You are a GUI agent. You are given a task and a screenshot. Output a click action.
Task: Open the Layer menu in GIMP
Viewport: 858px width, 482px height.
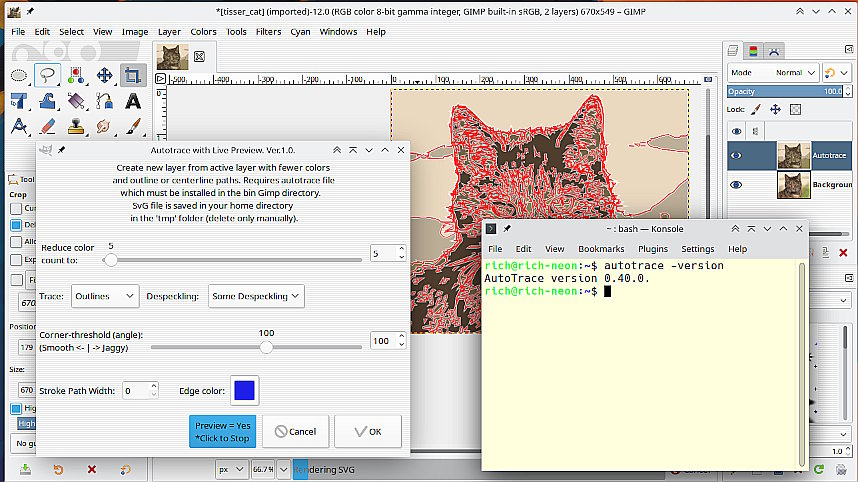[169, 32]
